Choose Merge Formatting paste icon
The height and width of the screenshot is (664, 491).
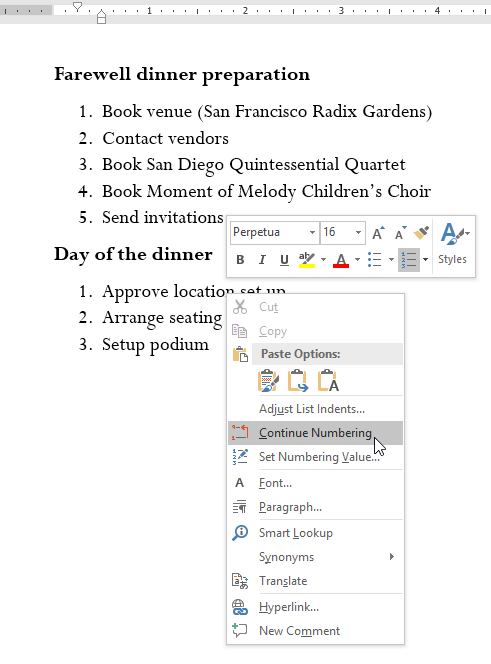[298, 380]
